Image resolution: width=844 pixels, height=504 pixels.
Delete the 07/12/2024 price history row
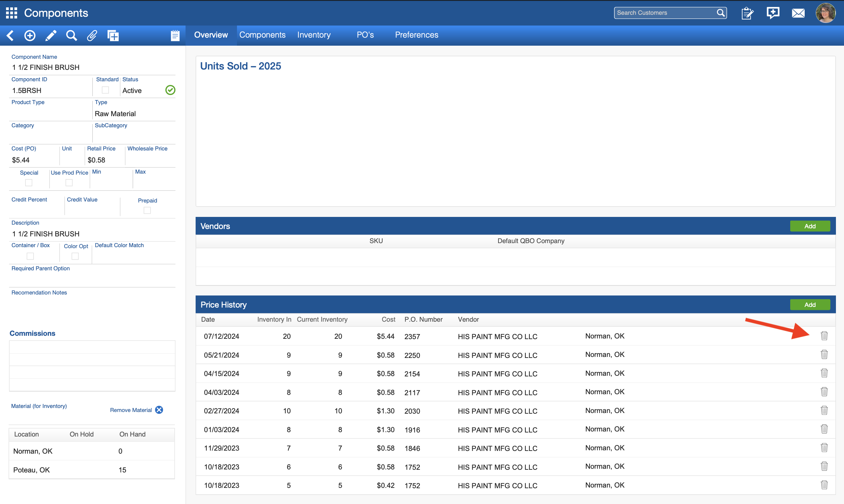pos(824,336)
